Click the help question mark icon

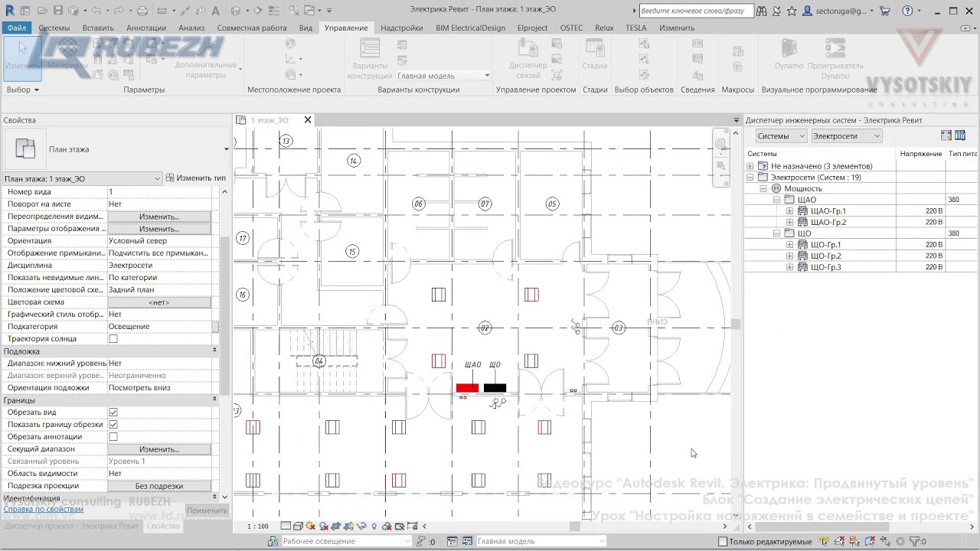coord(907,11)
